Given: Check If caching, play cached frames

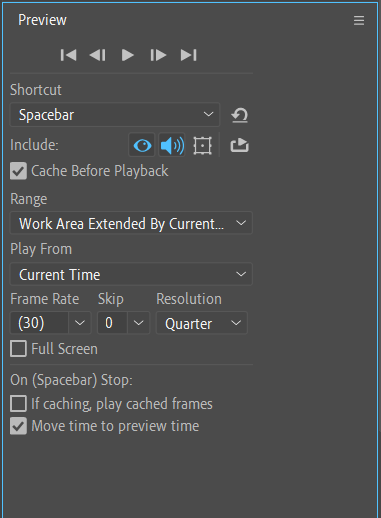Looking at the screenshot, I should pyautogui.click(x=18, y=404).
